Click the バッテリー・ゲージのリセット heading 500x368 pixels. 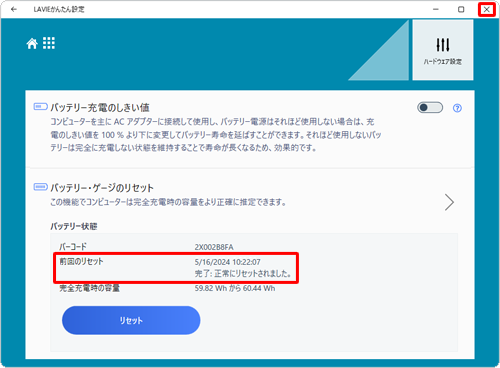tap(102, 188)
